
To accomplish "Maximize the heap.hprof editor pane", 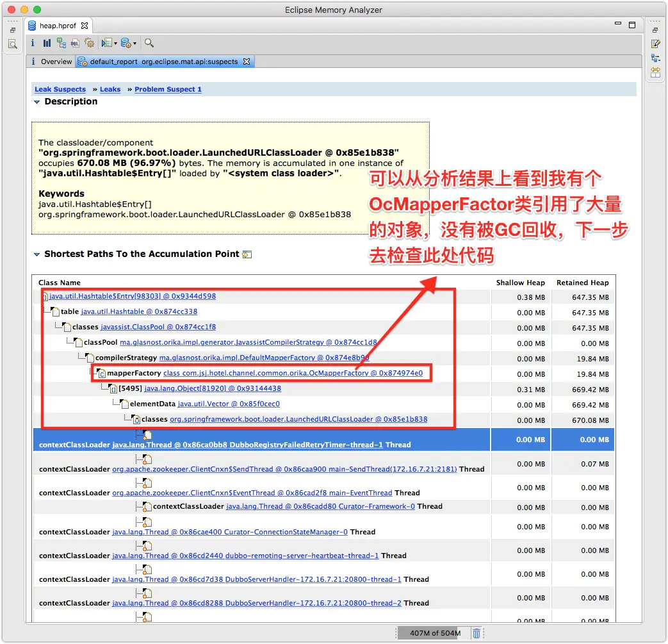I will [632, 25].
